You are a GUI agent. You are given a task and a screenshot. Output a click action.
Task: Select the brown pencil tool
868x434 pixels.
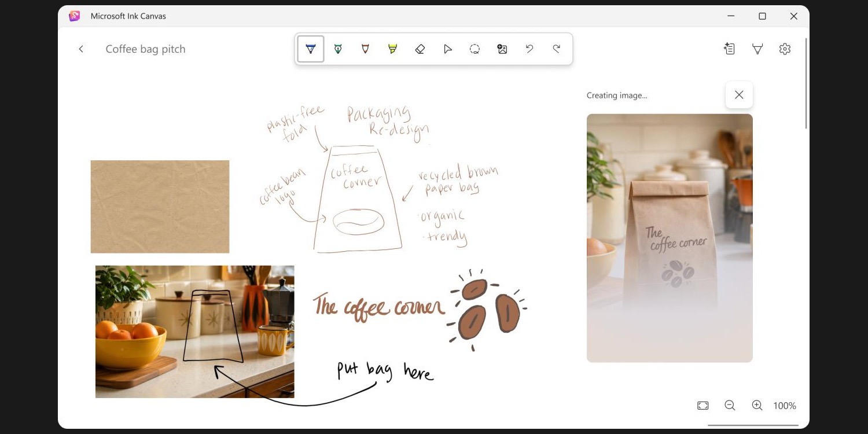tap(365, 49)
